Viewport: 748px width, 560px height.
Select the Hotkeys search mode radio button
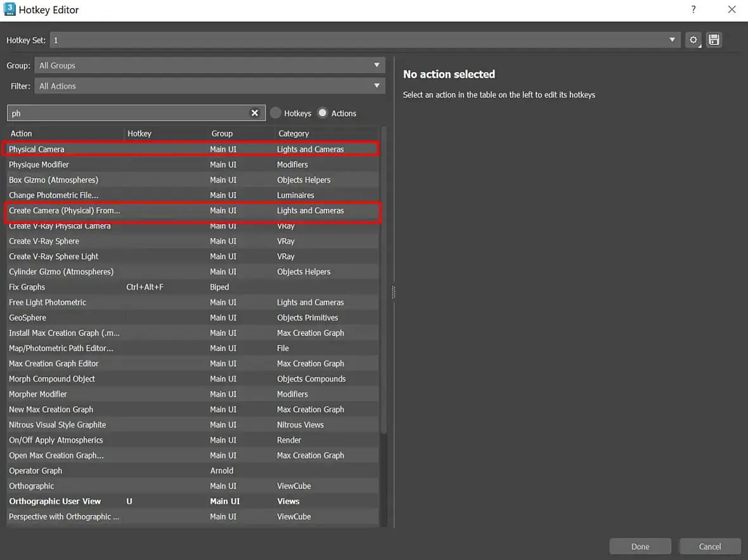click(275, 113)
